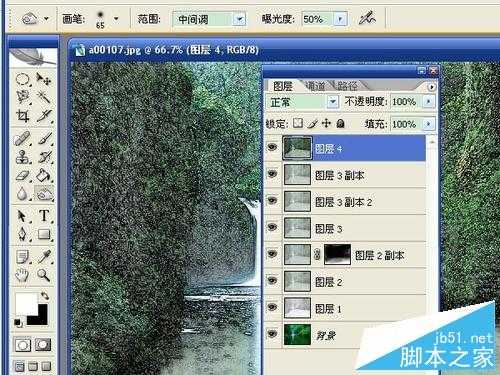
Task: Hide 图层 3 副本 layer visibility
Action: coord(273,174)
